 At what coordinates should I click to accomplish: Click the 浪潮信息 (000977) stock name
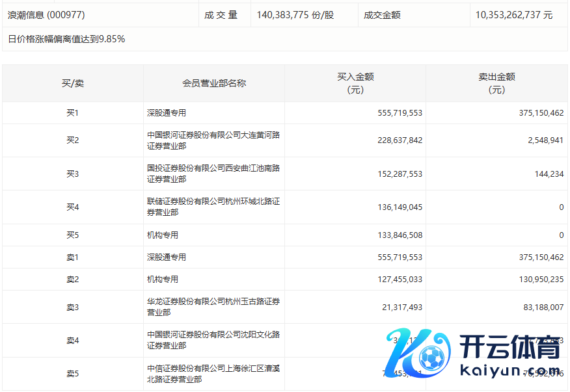(x=46, y=14)
